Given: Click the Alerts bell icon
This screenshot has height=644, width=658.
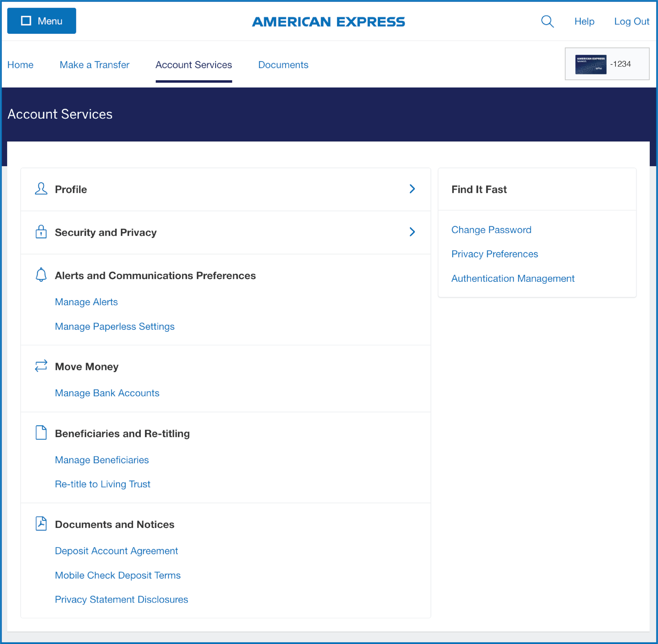Looking at the screenshot, I should [x=41, y=275].
